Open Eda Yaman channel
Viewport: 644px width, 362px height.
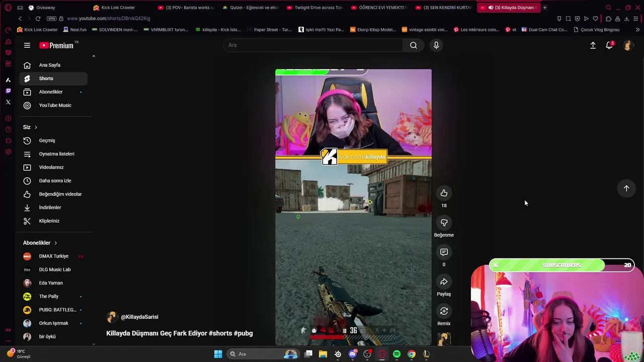[x=53, y=283]
